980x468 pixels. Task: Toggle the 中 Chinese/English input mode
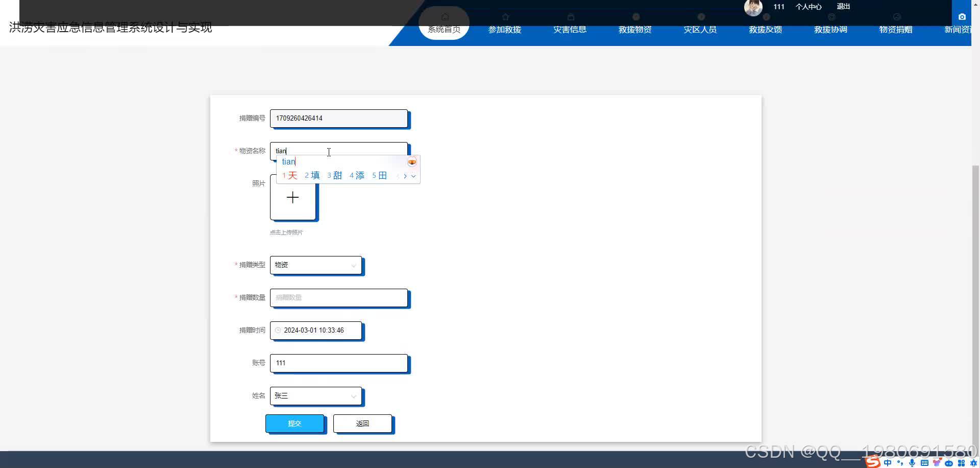click(888, 463)
